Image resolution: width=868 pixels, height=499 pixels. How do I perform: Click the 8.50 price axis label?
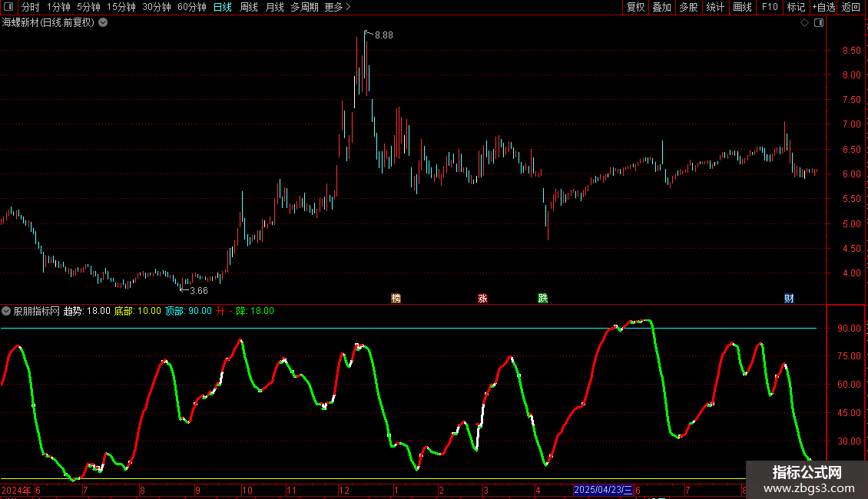click(851, 51)
